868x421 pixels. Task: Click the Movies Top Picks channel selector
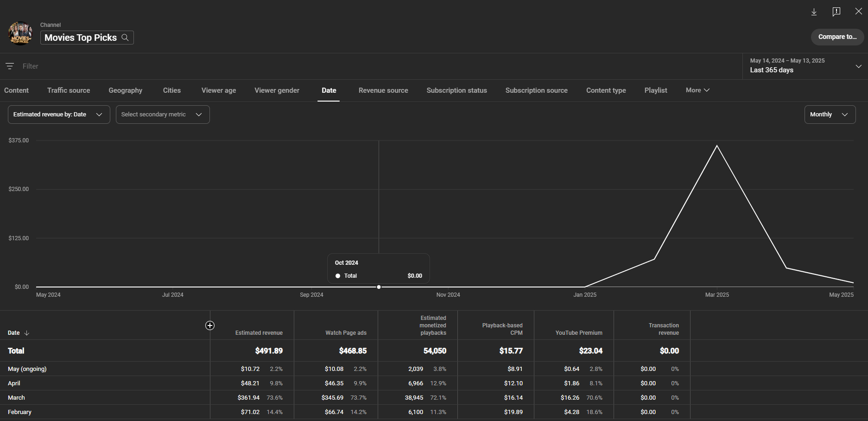87,38
